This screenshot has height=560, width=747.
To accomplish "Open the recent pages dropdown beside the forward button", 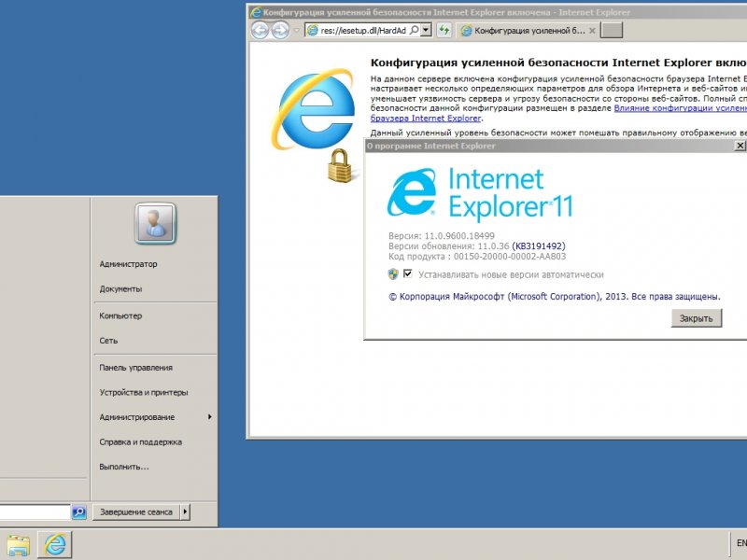I will tap(296, 31).
